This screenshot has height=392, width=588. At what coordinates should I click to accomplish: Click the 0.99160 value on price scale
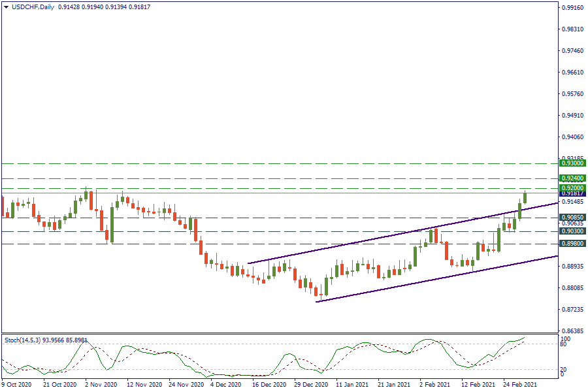click(x=572, y=8)
